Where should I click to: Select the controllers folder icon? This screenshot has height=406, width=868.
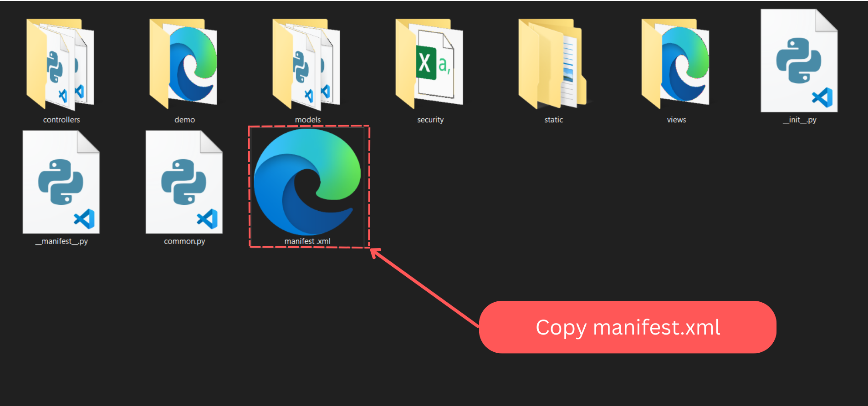point(61,64)
